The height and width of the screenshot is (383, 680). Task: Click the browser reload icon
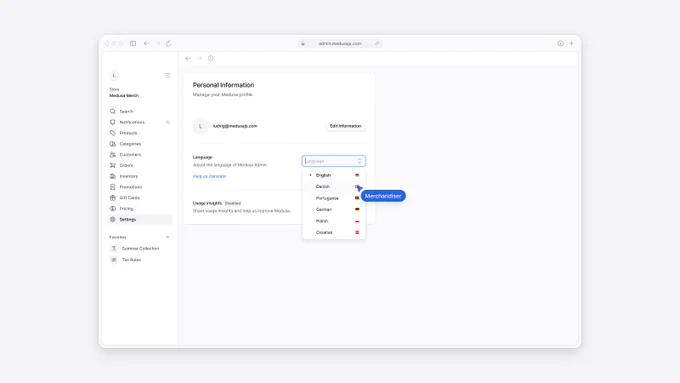(169, 43)
